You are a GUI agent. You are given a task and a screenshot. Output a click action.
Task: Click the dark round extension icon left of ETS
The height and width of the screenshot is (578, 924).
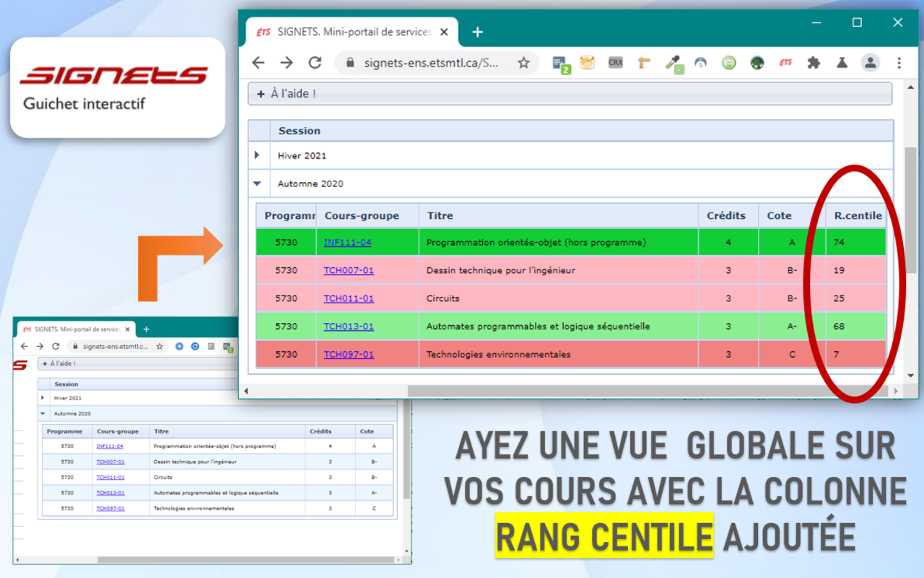pyautogui.click(x=757, y=63)
